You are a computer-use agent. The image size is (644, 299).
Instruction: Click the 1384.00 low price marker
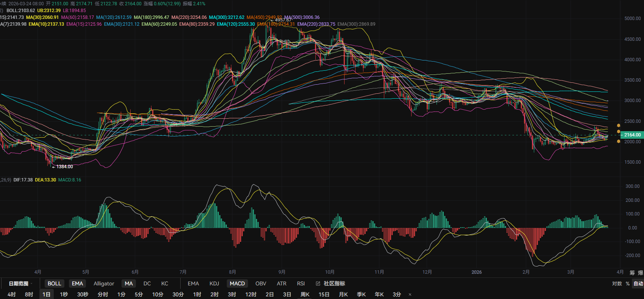[x=64, y=167]
